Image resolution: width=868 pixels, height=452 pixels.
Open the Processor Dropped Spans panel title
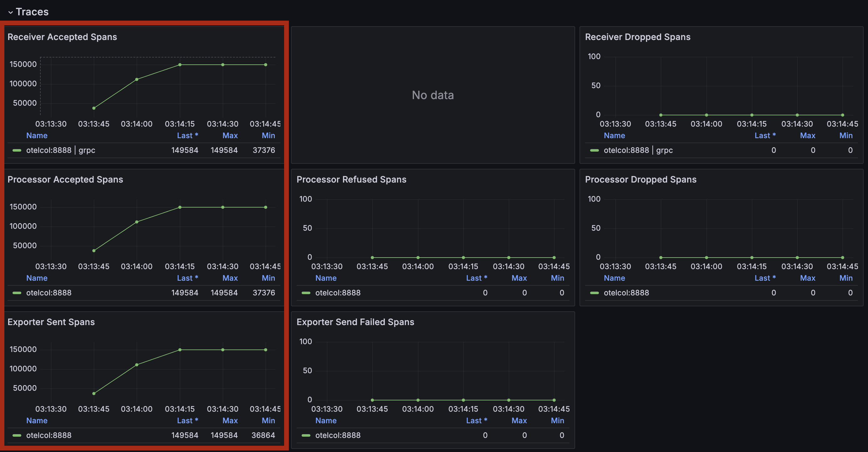pos(641,179)
